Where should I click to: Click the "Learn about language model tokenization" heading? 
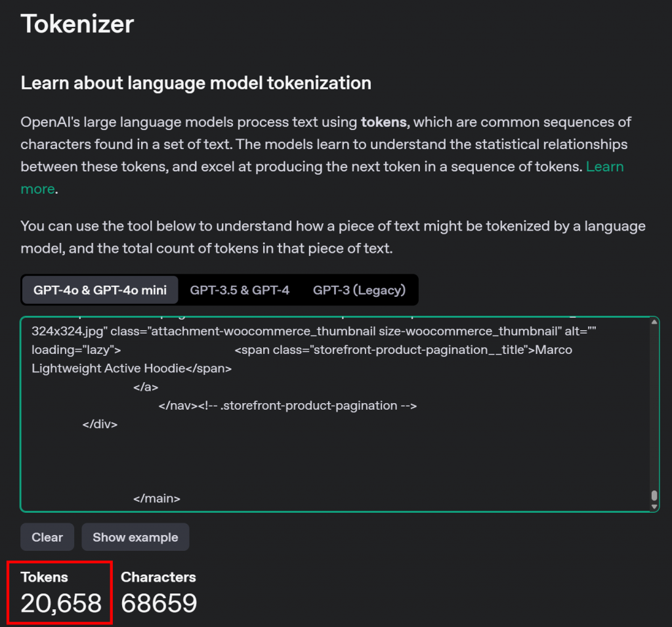click(196, 83)
